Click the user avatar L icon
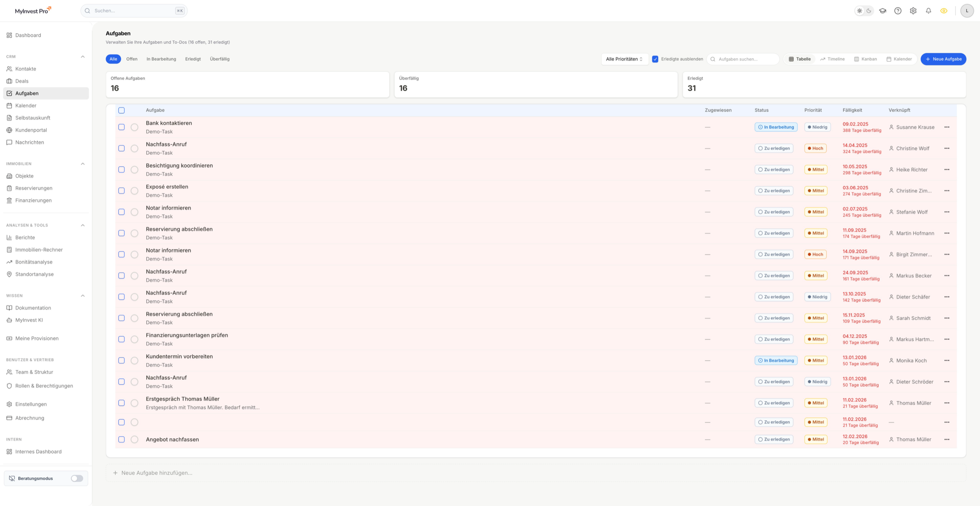The width and height of the screenshot is (980, 506). point(967,11)
